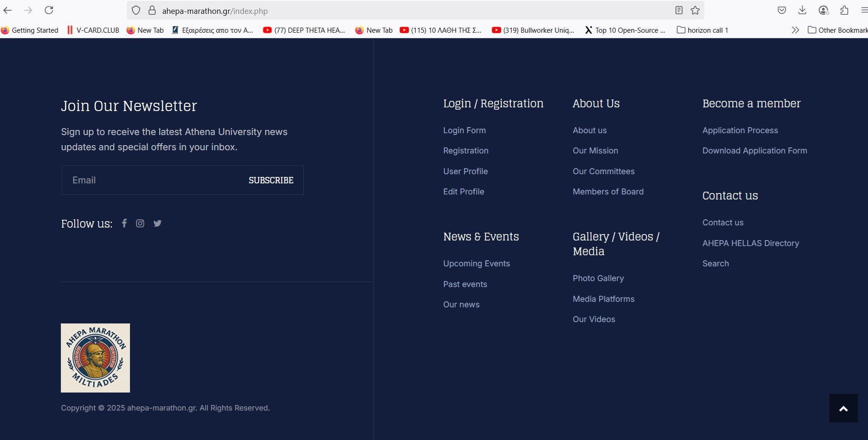Image resolution: width=868 pixels, height=440 pixels.
Task: Open the Top 10 Open-Source bookmark
Action: click(x=625, y=30)
